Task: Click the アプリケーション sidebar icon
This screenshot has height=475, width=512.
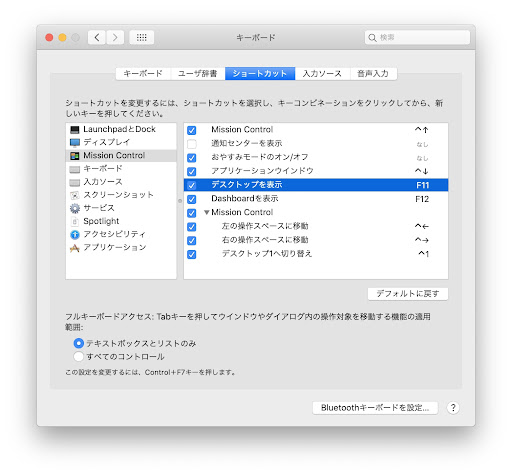Action: (x=75, y=248)
